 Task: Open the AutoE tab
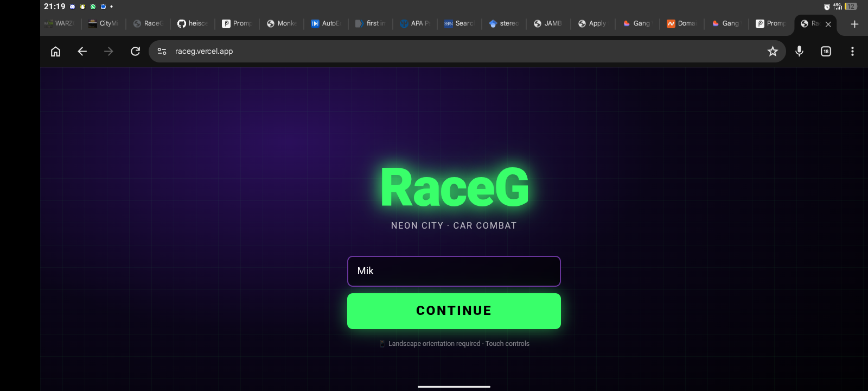(326, 23)
